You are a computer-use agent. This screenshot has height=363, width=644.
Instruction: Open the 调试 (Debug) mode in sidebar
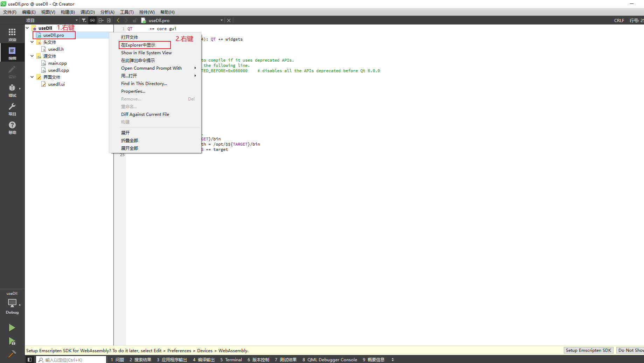point(12,90)
